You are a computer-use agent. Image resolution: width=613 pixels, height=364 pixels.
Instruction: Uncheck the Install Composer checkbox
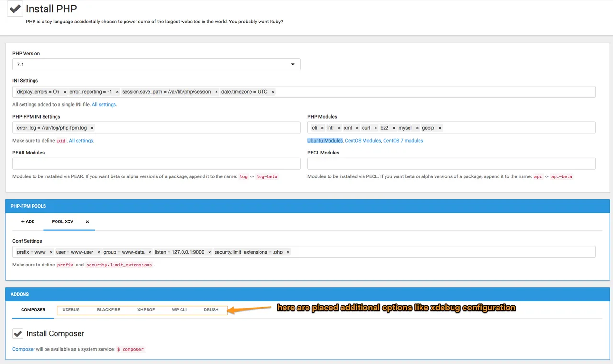point(17,333)
